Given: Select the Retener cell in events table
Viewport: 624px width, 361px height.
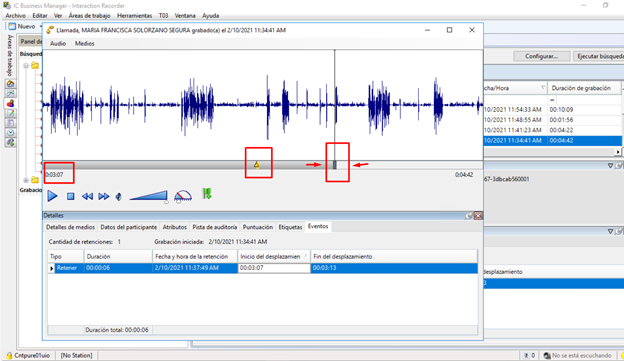Looking at the screenshot, I should pos(66,268).
